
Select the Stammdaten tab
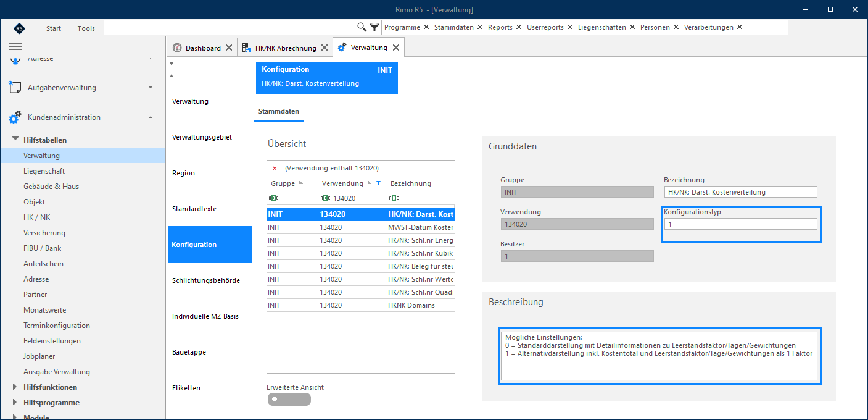click(279, 112)
